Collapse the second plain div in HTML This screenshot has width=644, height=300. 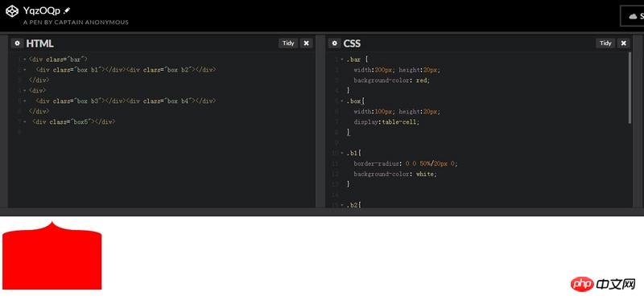pyautogui.click(x=25, y=90)
